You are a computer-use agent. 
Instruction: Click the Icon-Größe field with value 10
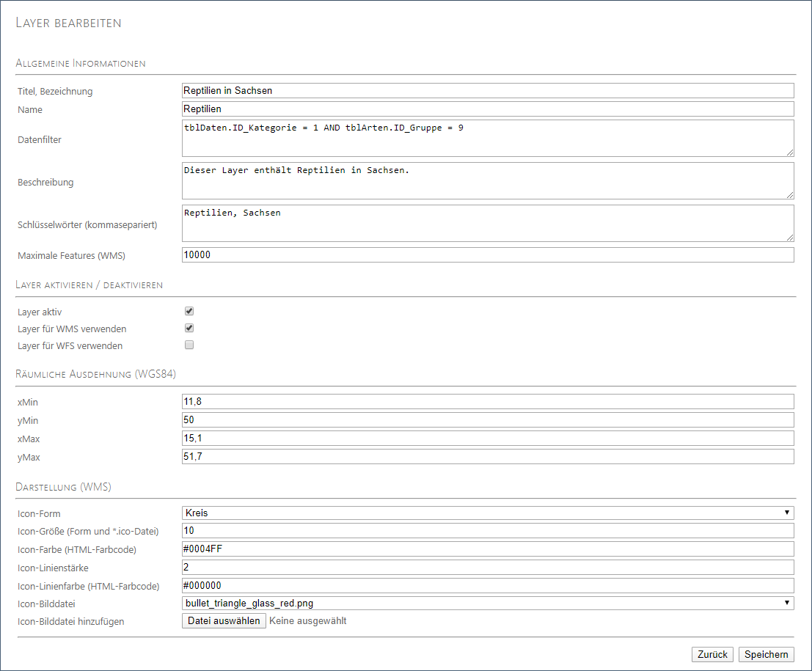487,530
